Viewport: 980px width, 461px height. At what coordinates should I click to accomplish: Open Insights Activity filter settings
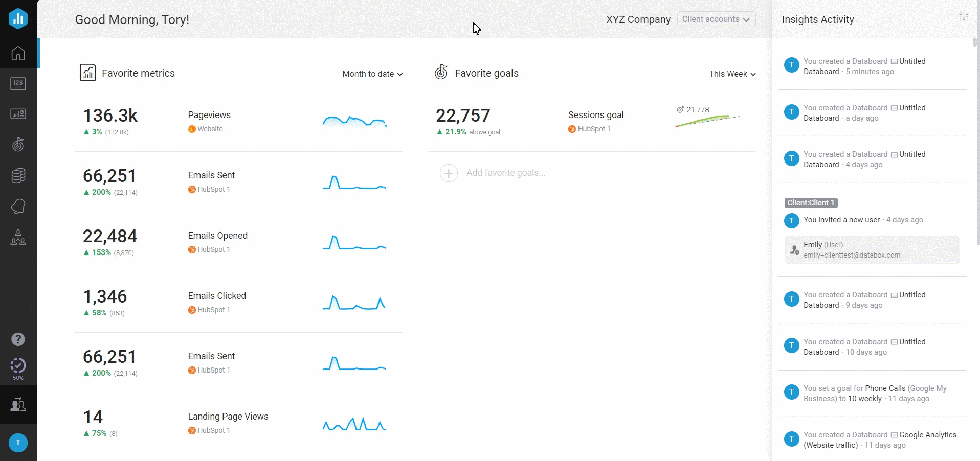tap(964, 17)
